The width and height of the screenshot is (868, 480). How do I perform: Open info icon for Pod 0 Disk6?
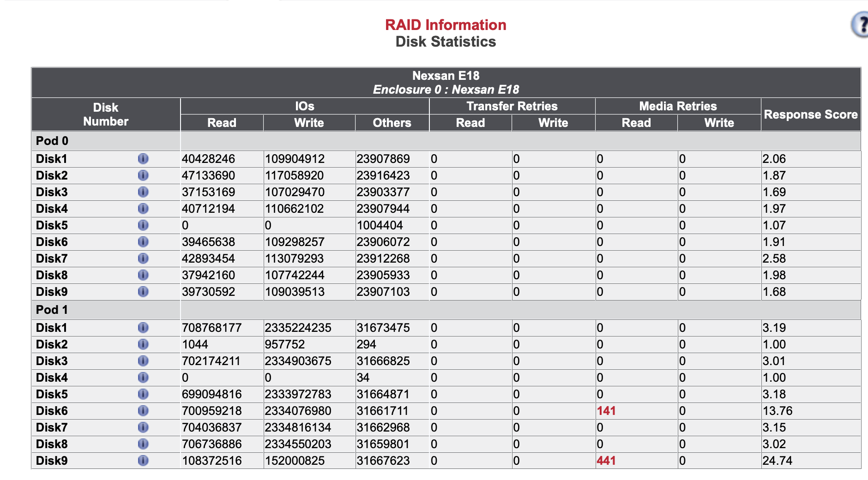pos(143,242)
